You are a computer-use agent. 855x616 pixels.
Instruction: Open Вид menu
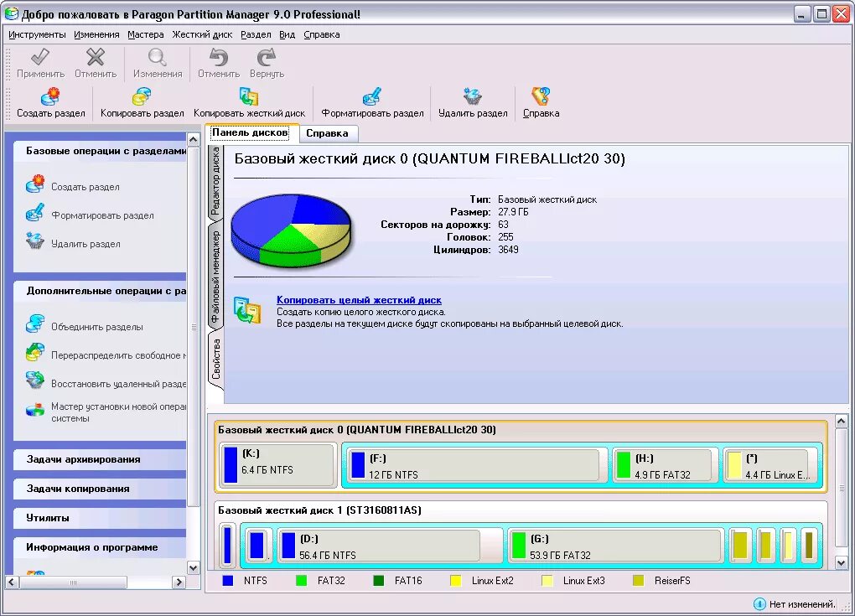[287, 34]
